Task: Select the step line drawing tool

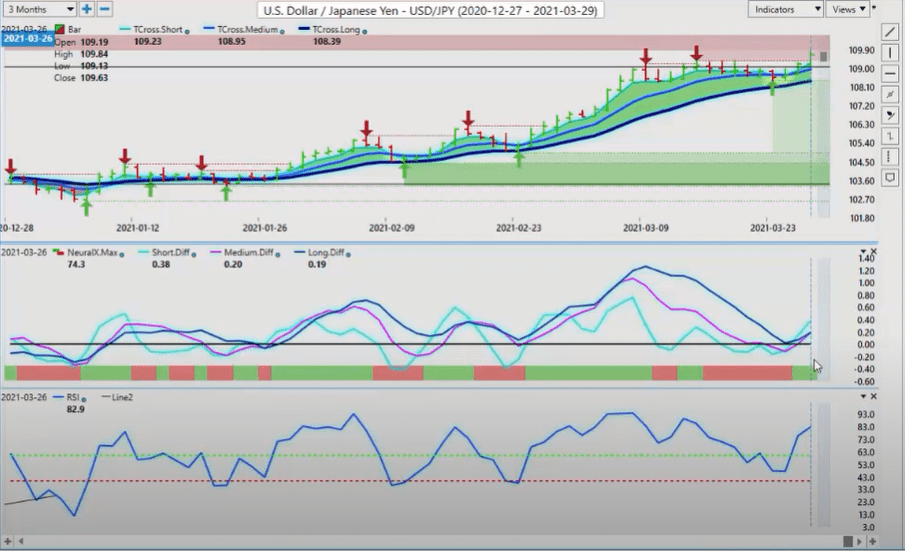Action: [891, 136]
